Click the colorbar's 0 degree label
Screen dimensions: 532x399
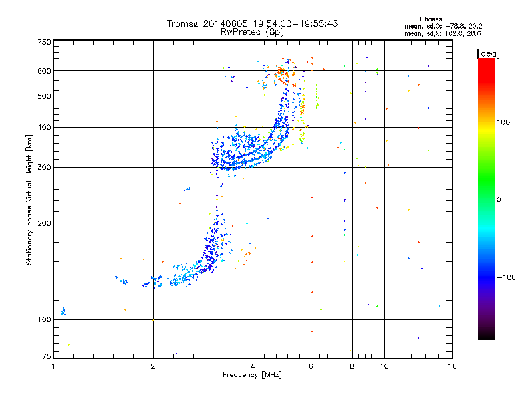(x=499, y=200)
